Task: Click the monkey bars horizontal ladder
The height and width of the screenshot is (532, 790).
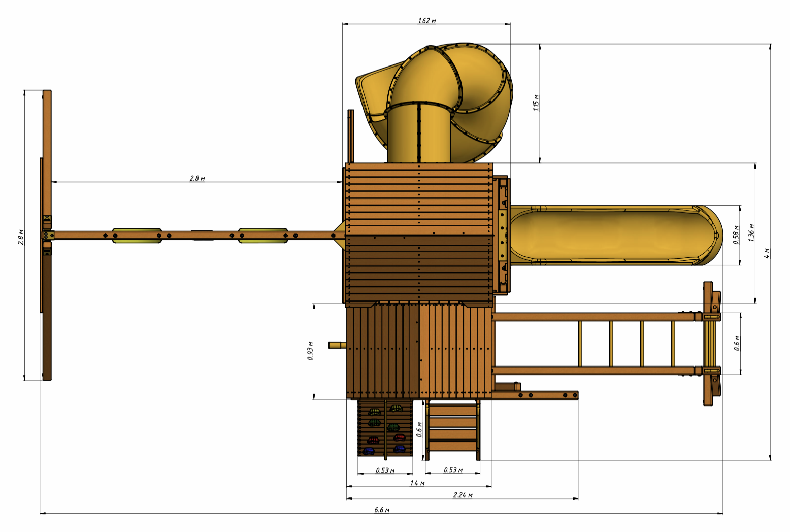Action: coord(609,344)
